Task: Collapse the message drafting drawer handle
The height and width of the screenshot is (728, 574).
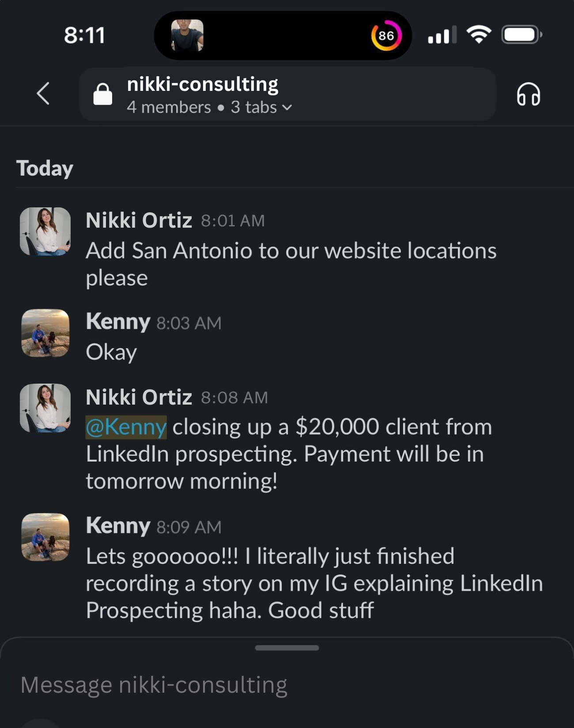Action: (x=287, y=648)
